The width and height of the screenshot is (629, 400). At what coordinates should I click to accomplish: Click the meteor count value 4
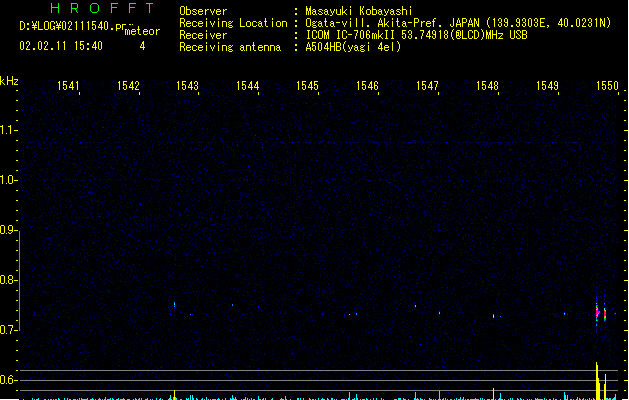(x=142, y=46)
